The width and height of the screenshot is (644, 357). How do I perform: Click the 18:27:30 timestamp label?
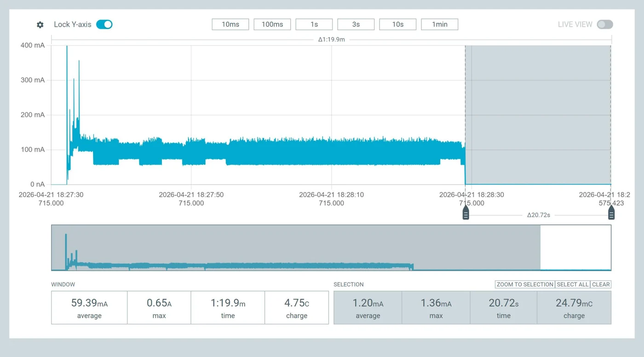(51, 198)
